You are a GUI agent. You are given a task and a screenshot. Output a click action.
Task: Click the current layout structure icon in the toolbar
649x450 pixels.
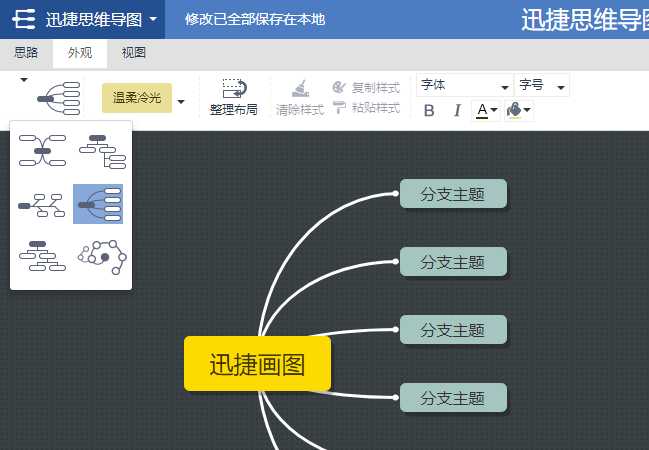click(x=59, y=99)
